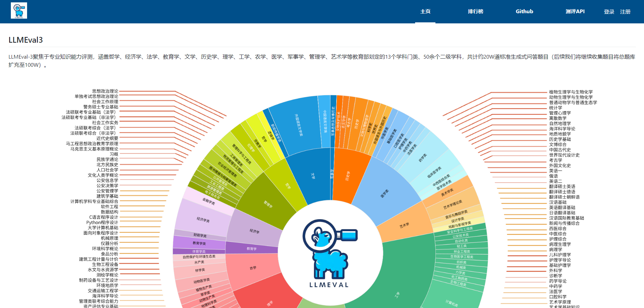Image resolution: width=644 pixels, height=308 pixels.
Task: Select the purple 教育学 inner segment
Action: click(x=252, y=249)
